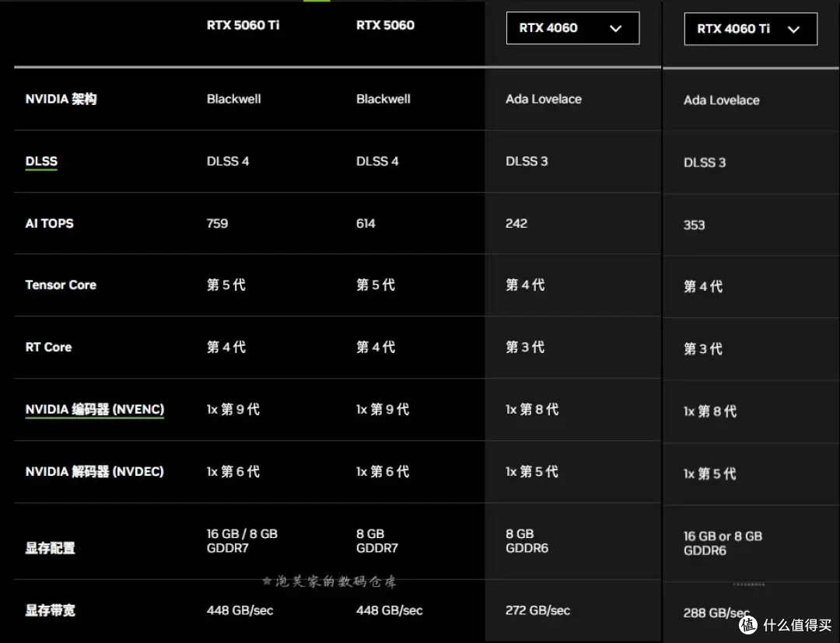Click Blackwell under RTX 5060 Ti

pos(234,99)
